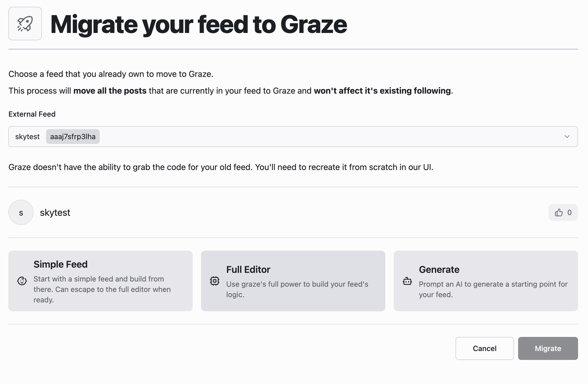Click the rocket icon beside the page title

pos(25,24)
